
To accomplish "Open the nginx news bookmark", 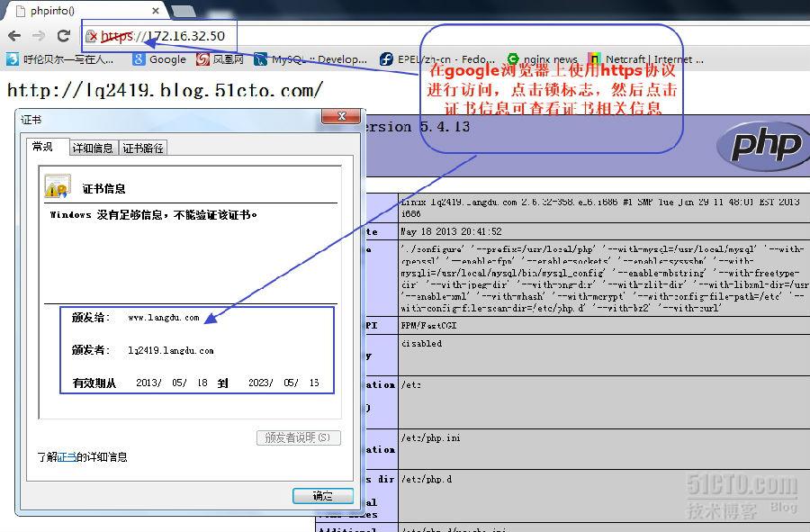I will coord(542,59).
